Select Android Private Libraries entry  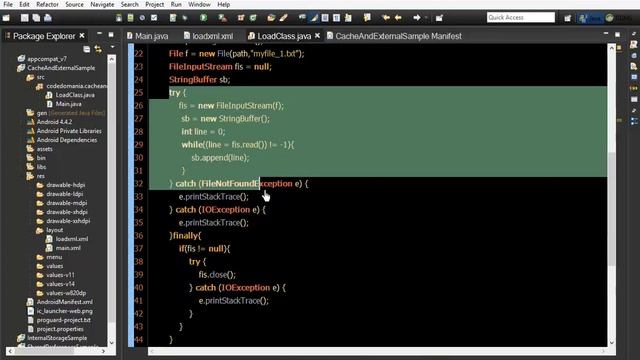(x=64, y=131)
